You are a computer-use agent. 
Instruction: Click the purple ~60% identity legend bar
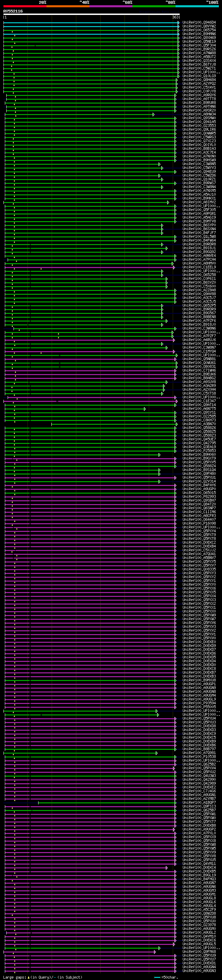(111, 7)
